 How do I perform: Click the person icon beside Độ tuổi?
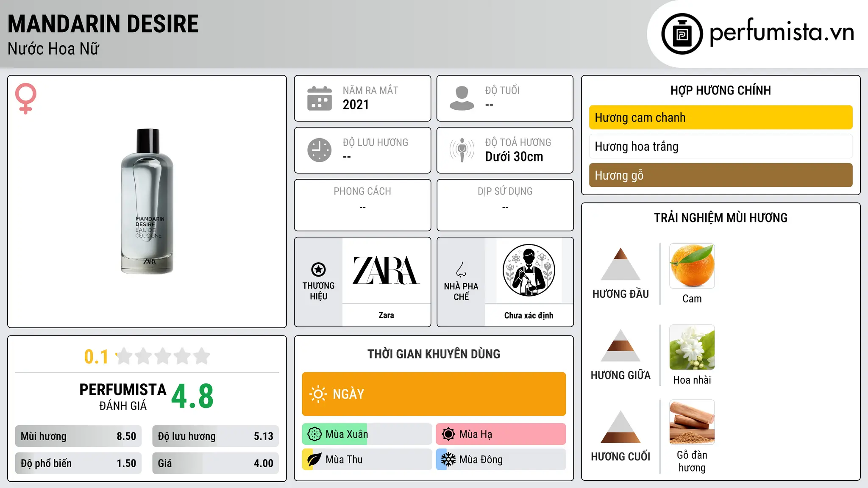pyautogui.click(x=462, y=98)
